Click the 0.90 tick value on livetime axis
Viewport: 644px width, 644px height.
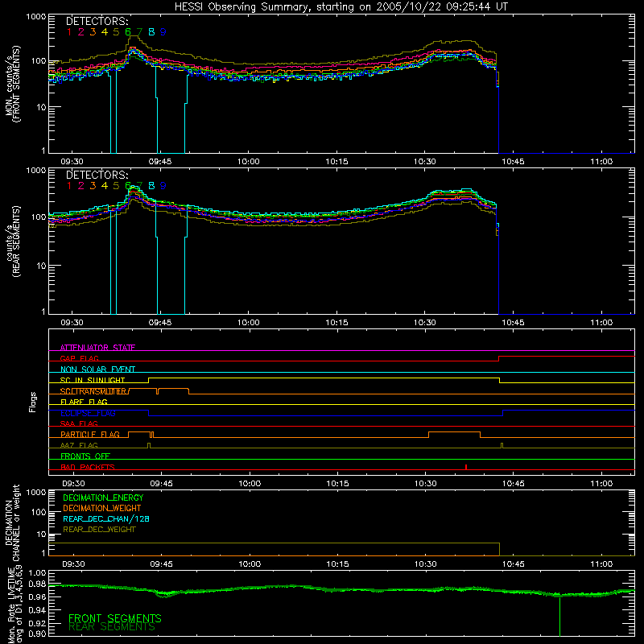pyautogui.click(x=37, y=634)
